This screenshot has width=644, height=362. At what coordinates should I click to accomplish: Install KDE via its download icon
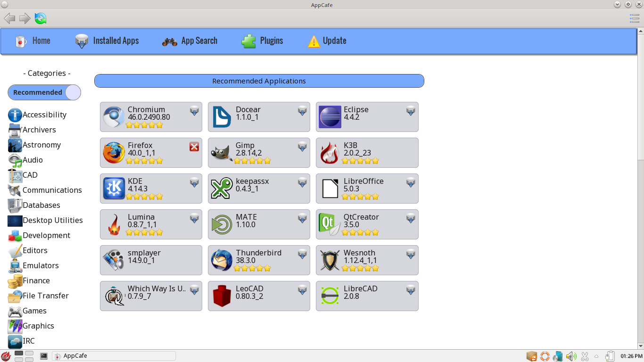tap(194, 182)
